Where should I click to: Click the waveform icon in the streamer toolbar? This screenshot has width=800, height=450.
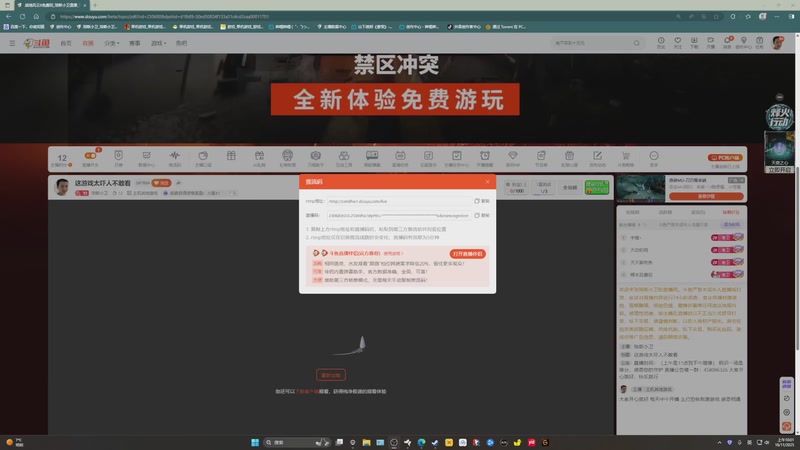pos(174,156)
